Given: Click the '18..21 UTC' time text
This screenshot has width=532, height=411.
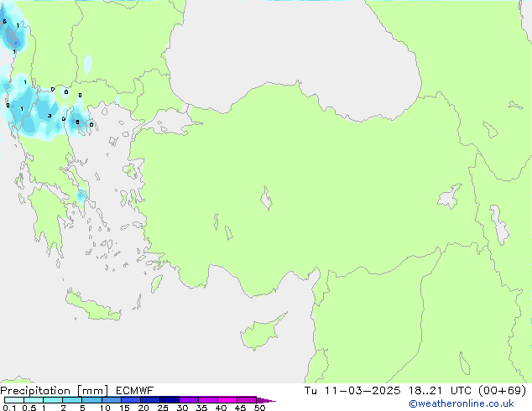Looking at the screenshot, I should [x=440, y=391].
